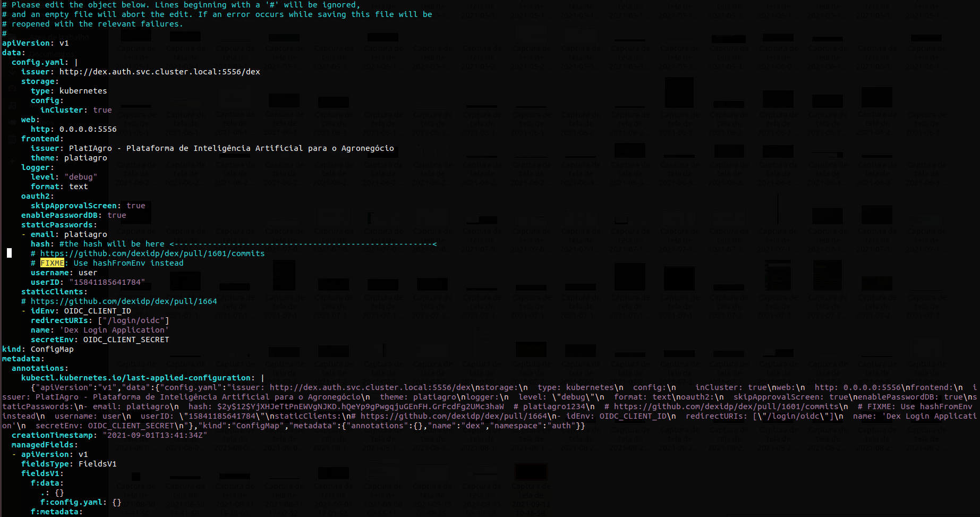Click the highlighted FIXME word
The height and width of the screenshot is (517, 980).
pos(52,263)
